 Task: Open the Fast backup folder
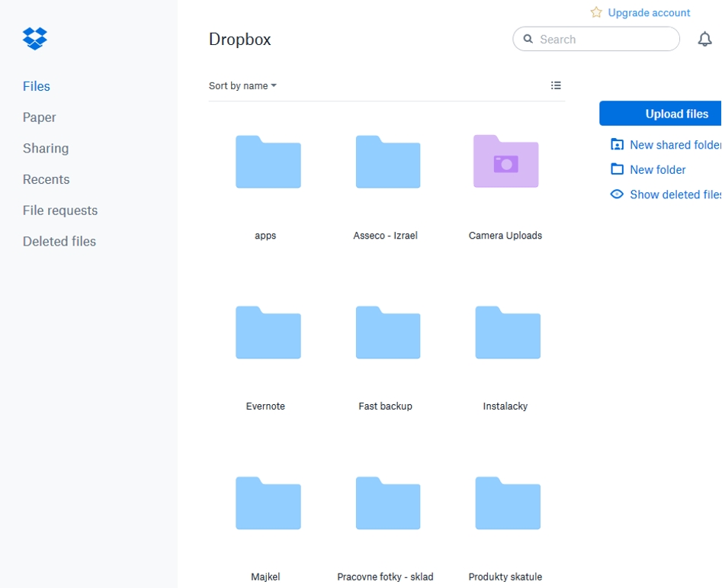click(387, 333)
